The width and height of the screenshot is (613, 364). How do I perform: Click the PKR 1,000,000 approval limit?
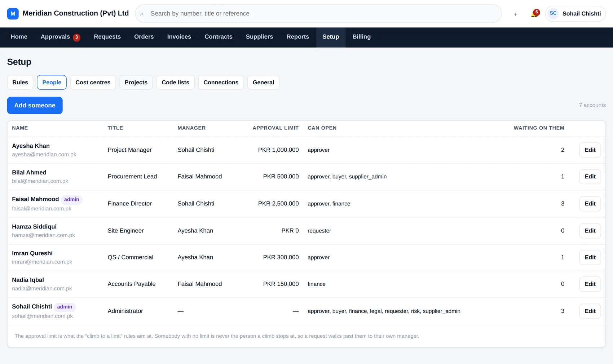point(278,150)
